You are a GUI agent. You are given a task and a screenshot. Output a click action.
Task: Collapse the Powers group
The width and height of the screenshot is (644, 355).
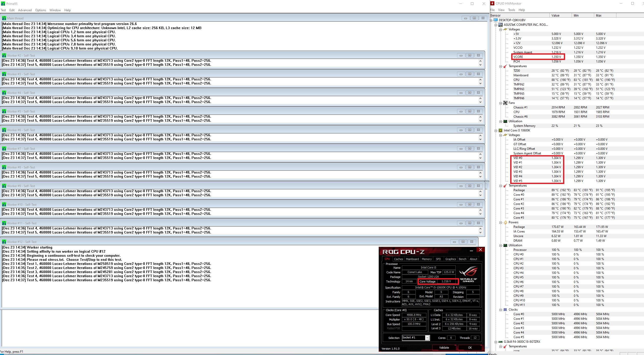pyautogui.click(x=501, y=222)
